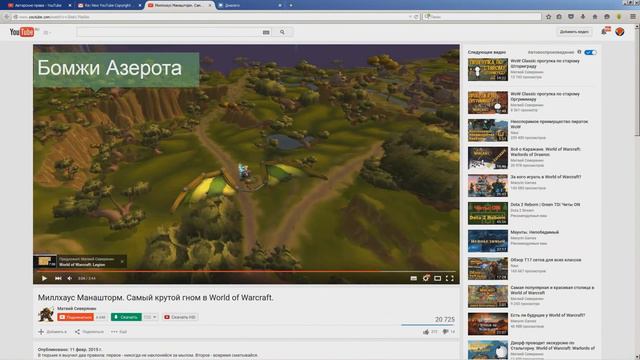
Task: Click the Скачать HD button
Action: tap(180, 317)
